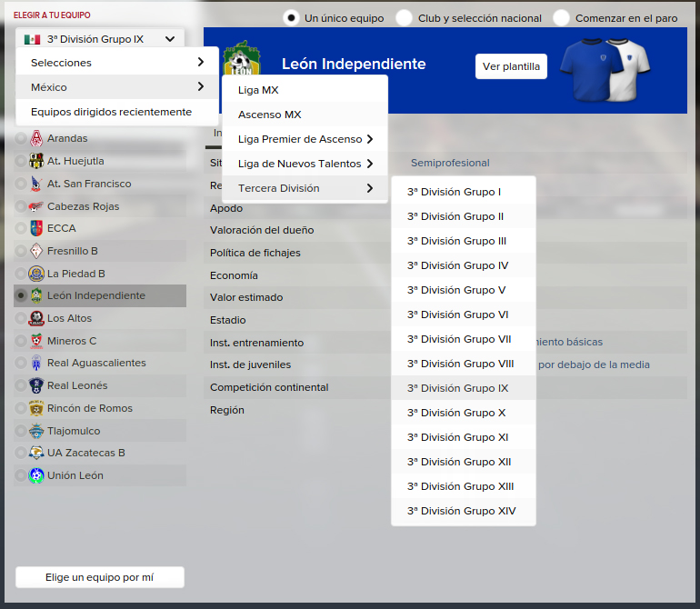Click the UA Zacatecas B team name
700x609 pixels.
86,453
